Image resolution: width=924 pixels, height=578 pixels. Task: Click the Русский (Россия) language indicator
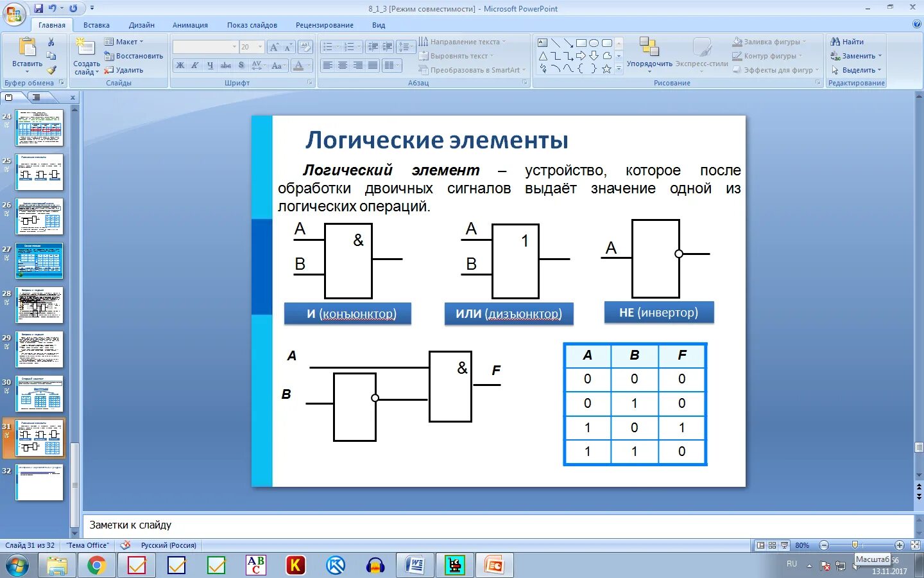(168, 545)
